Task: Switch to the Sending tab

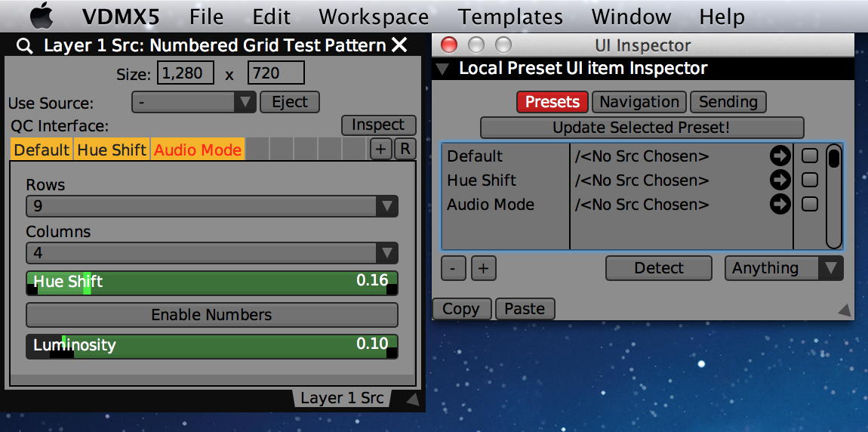Action: [728, 102]
